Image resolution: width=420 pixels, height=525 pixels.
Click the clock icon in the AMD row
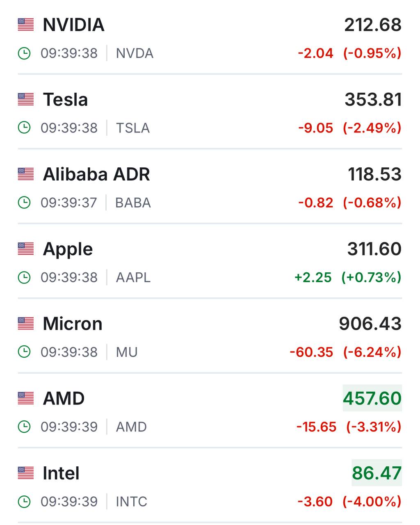(24, 427)
